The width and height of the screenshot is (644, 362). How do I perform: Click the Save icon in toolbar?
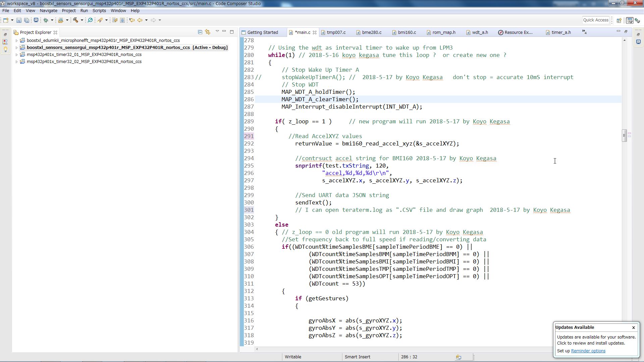tap(19, 20)
